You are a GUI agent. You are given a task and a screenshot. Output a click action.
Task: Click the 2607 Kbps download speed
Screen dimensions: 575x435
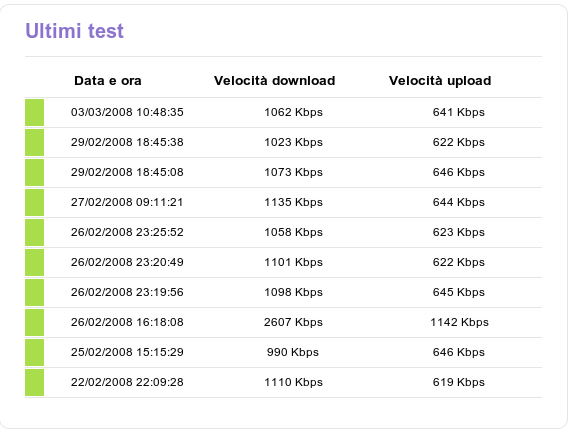click(x=293, y=322)
